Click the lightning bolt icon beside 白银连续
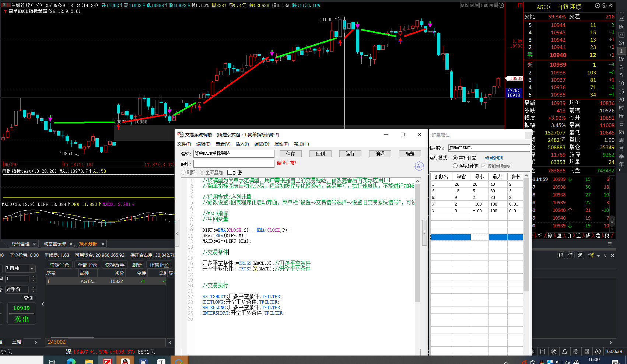Screen dimensions: 627x364 [x=604, y=6]
